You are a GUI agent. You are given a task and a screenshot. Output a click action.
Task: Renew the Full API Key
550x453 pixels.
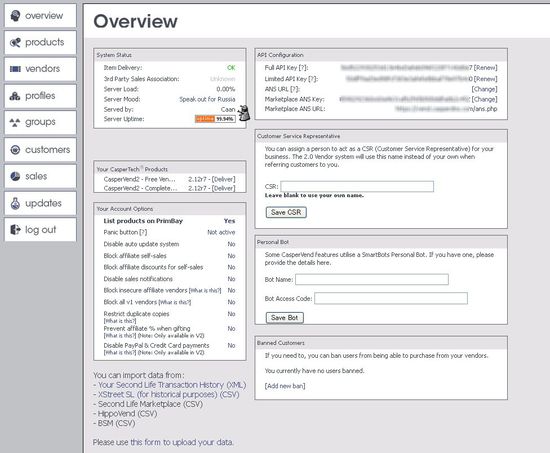pyautogui.click(x=485, y=68)
